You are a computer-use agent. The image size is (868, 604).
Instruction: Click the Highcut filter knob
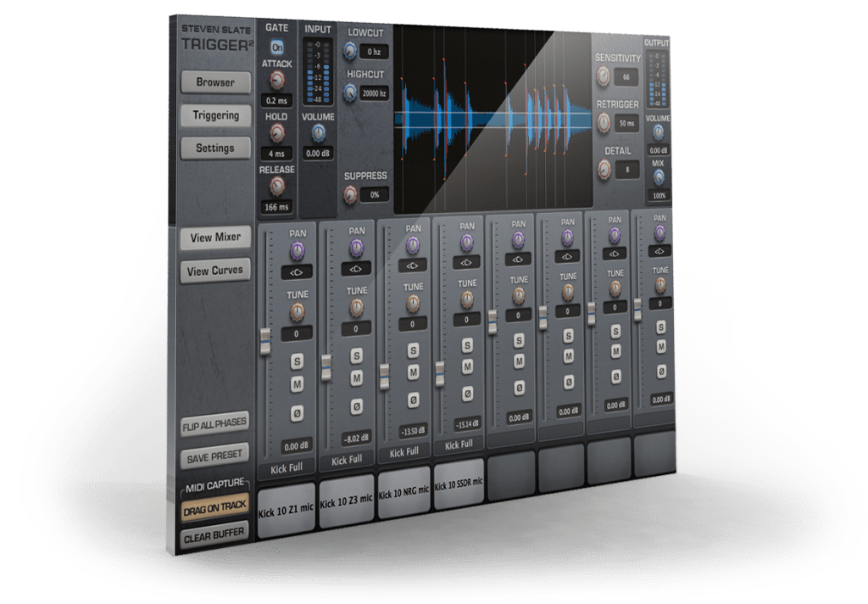tap(349, 92)
